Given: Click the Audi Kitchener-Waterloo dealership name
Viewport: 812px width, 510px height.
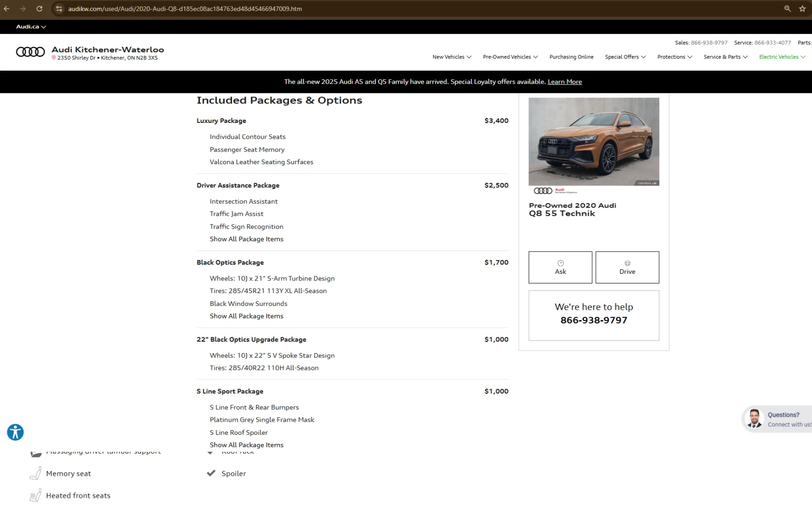Looking at the screenshot, I should pos(108,49).
